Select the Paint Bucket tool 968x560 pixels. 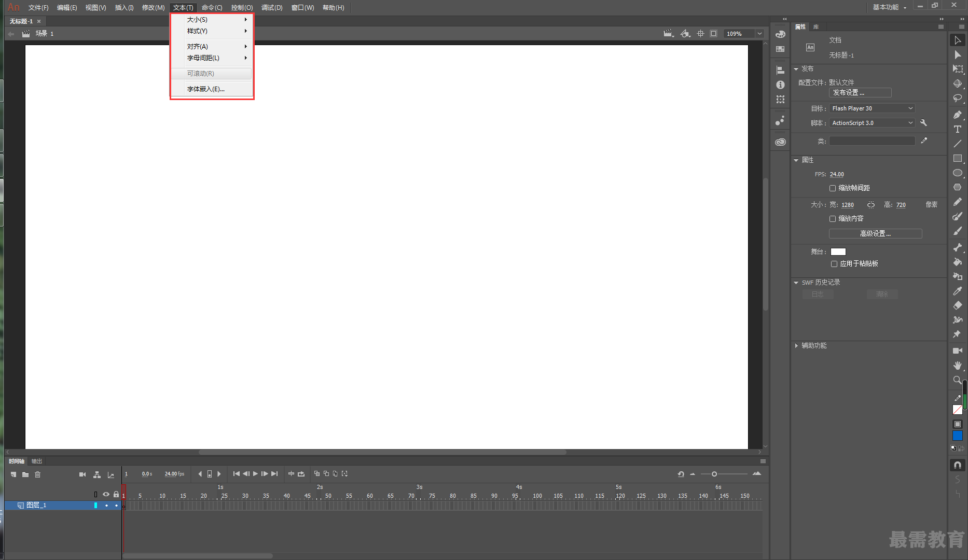pyautogui.click(x=958, y=262)
